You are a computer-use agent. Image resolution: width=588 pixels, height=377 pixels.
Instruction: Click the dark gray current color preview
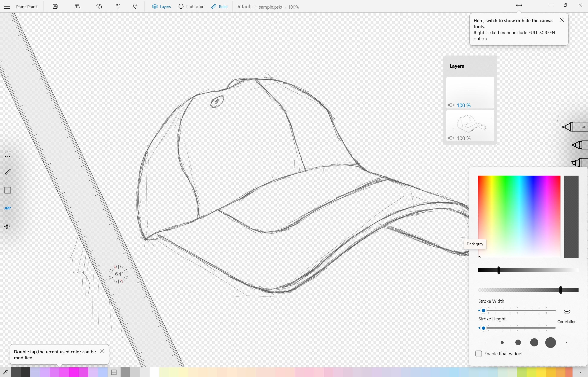coord(571,217)
